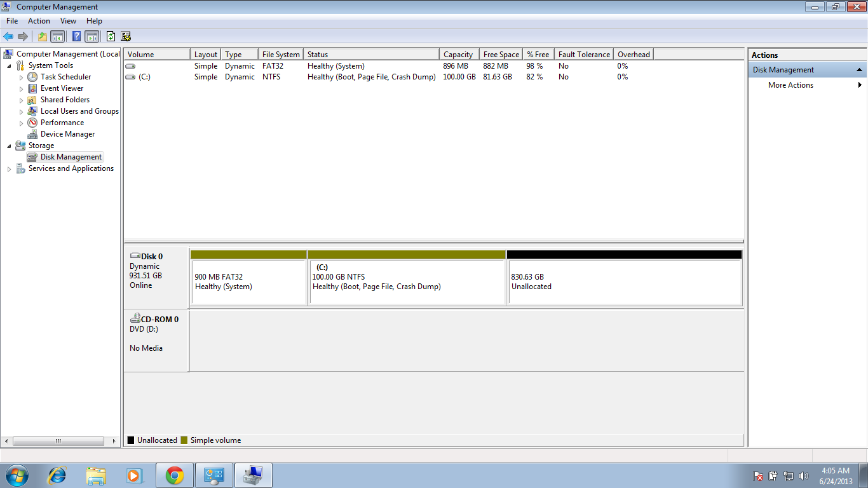Open Google Chrome from the taskbar

[175, 475]
